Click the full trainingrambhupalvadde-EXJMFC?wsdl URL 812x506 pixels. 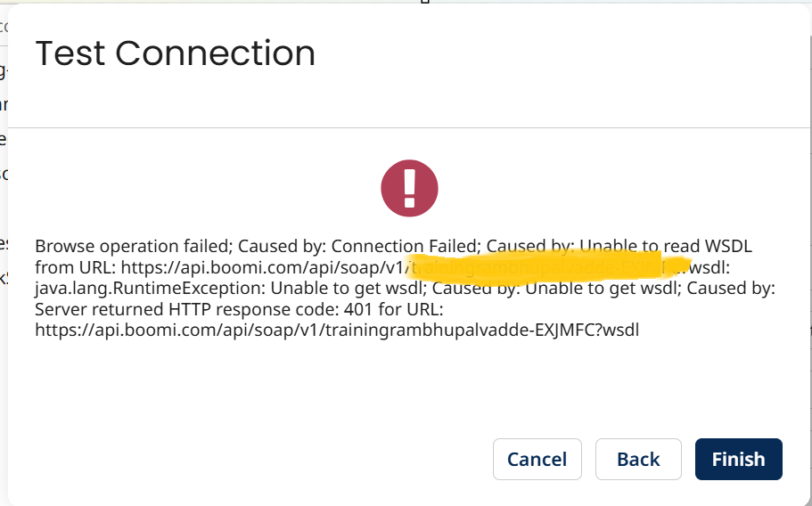(337, 331)
